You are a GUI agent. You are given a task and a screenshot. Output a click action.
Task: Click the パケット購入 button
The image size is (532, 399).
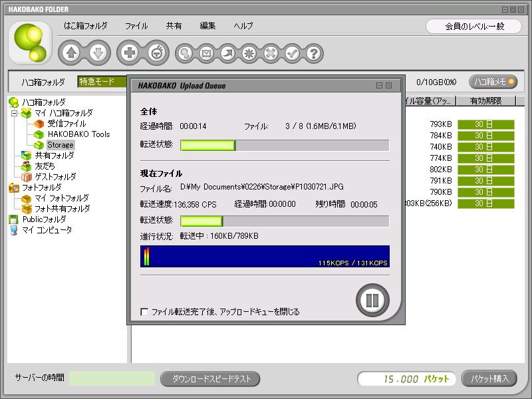click(489, 378)
